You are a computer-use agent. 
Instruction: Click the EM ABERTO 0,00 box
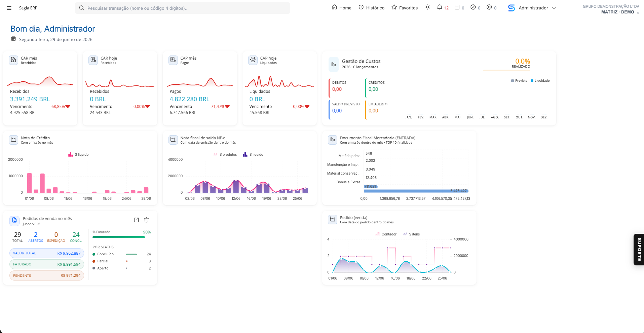(x=381, y=110)
